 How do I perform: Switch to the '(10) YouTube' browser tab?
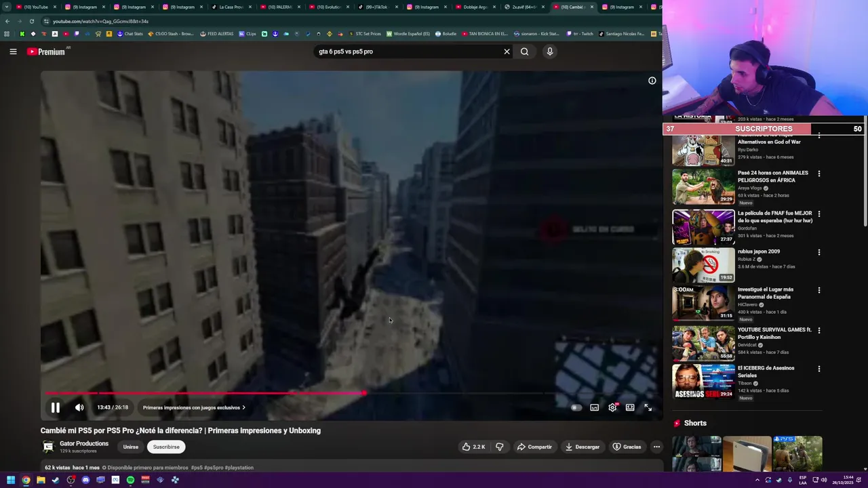pyautogui.click(x=35, y=7)
